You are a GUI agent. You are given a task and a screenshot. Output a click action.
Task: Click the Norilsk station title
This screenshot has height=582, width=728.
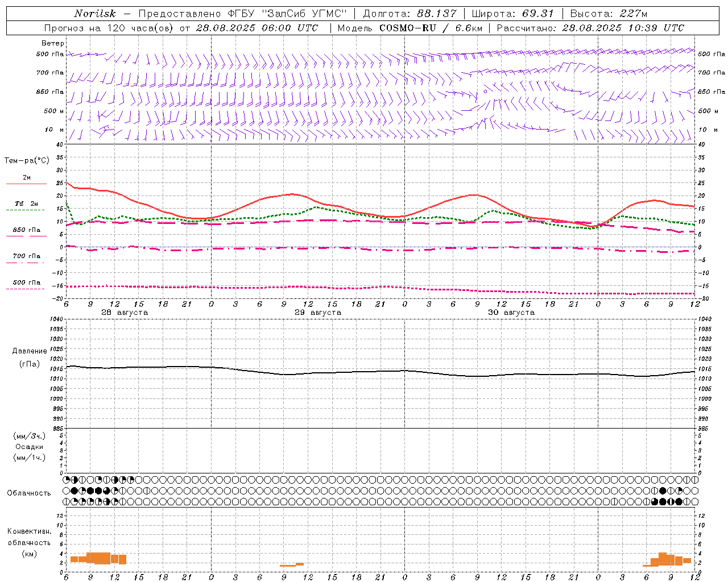(x=95, y=14)
